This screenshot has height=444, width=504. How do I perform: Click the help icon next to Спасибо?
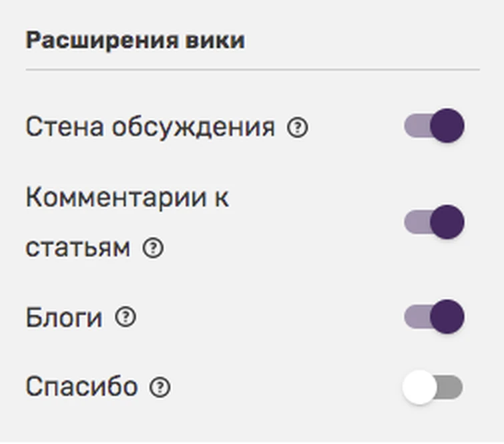(160, 387)
